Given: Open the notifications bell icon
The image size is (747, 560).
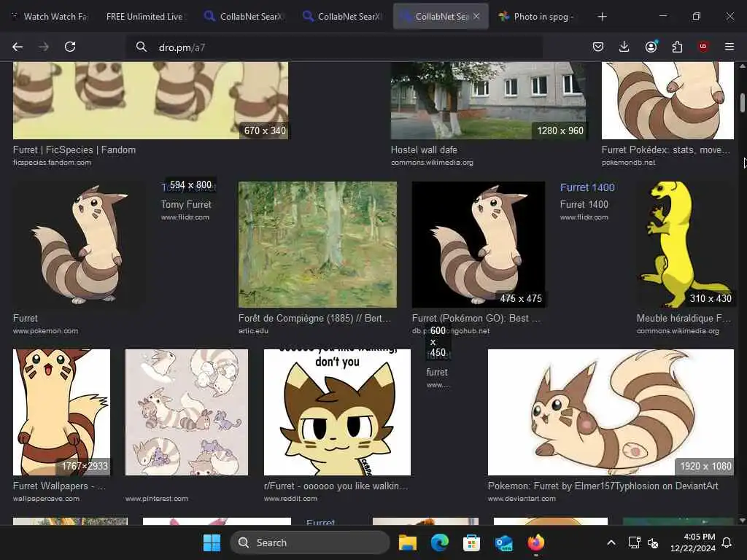Looking at the screenshot, I should [x=727, y=542].
